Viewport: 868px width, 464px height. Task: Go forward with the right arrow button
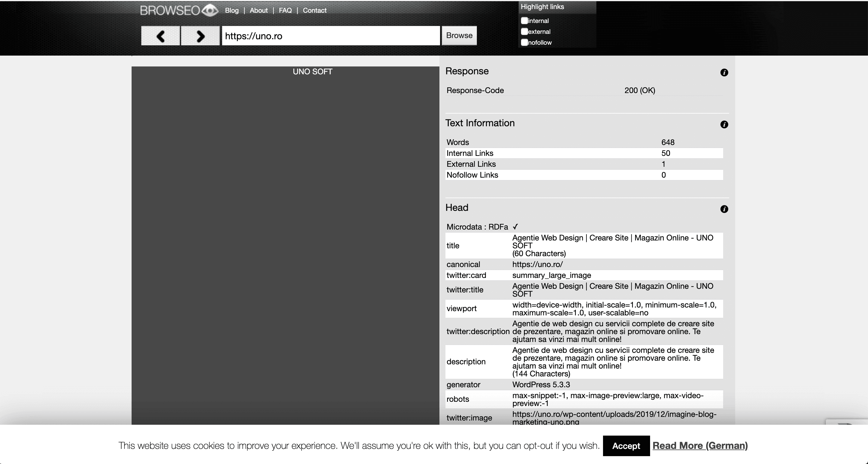[x=200, y=36]
